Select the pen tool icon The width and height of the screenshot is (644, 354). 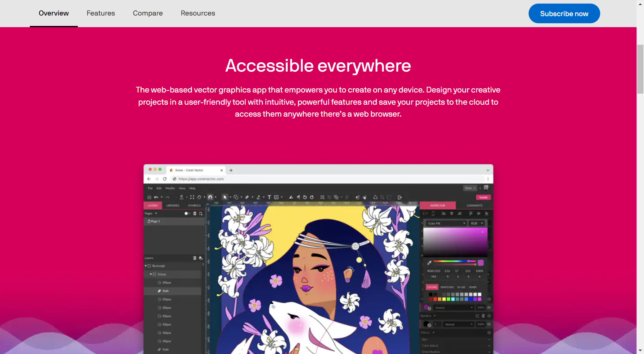pos(247,197)
